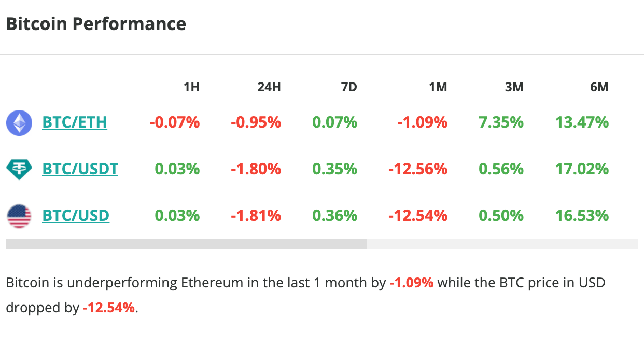Viewport: 644px width, 347px height.
Task: Open the BTC/USDT pair page
Action: tap(80, 169)
